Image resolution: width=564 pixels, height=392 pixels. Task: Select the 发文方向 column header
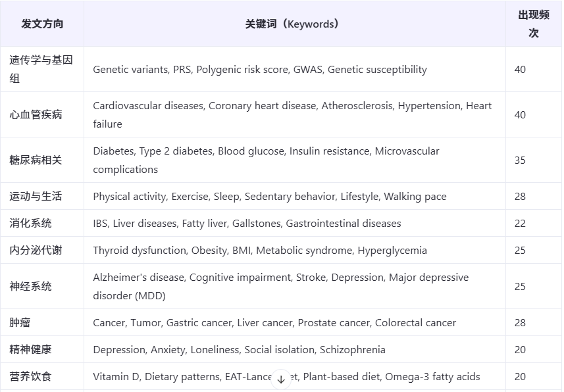point(42,24)
